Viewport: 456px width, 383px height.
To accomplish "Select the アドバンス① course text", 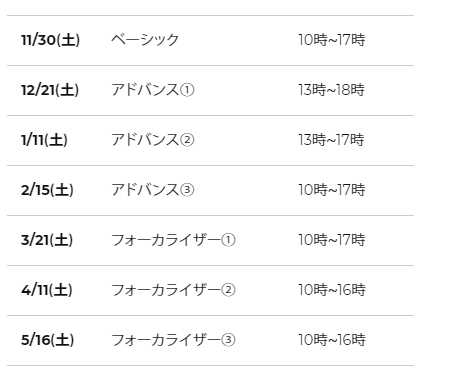I will [x=153, y=90].
